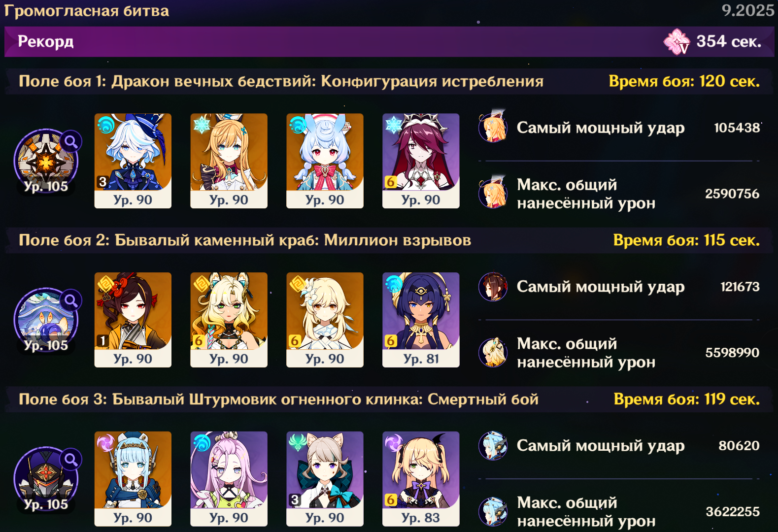
Task: Select the level 83 blonde Electro character
Action: (421, 479)
